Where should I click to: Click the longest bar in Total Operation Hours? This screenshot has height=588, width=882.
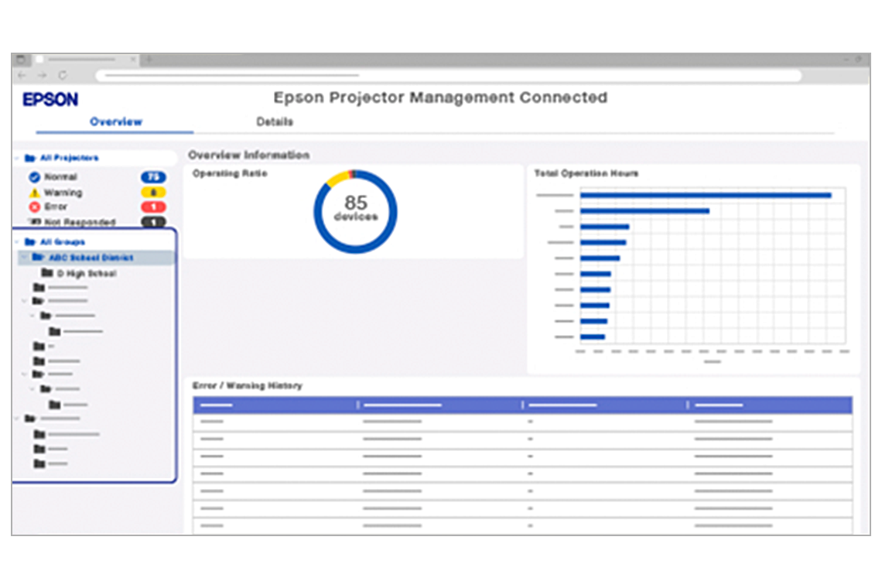tap(706, 195)
